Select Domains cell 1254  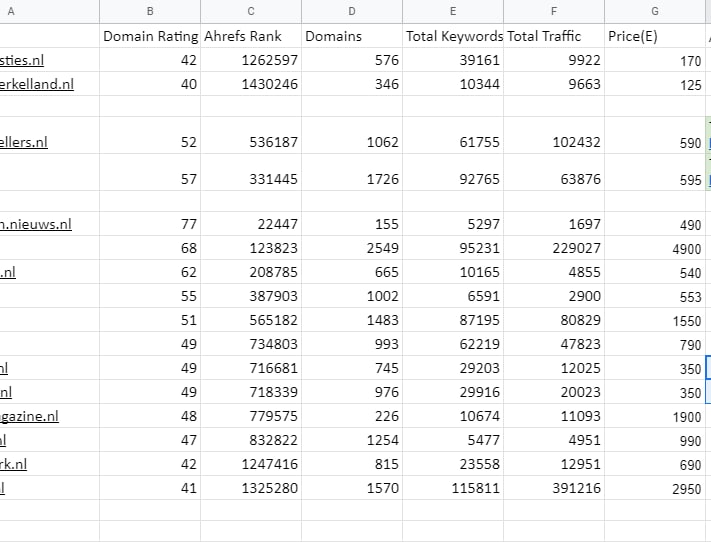(x=352, y=440)
